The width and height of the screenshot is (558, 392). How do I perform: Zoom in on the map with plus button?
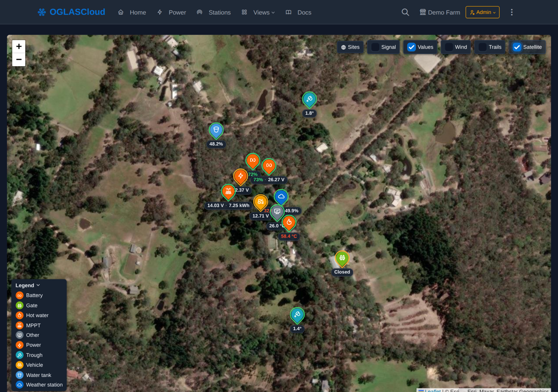[19, 46]
